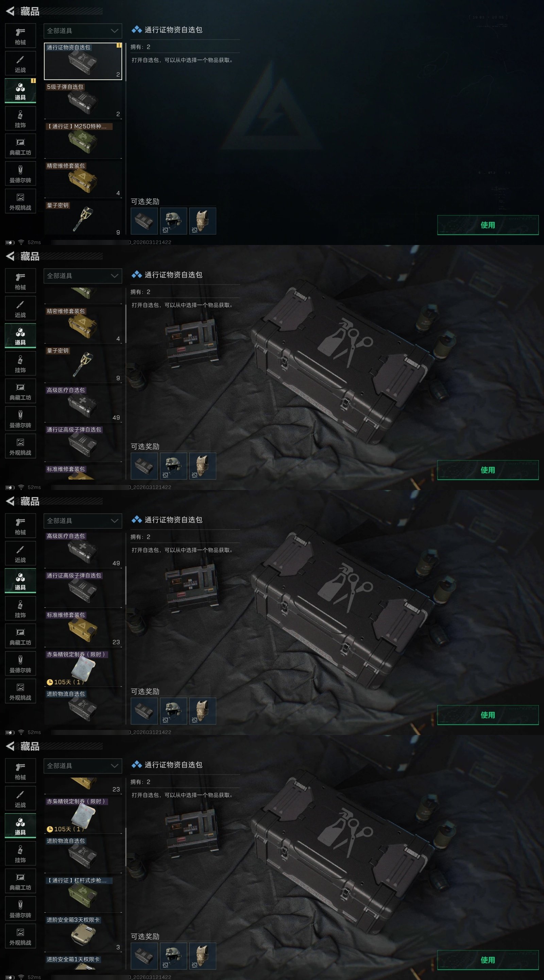Go back via arrow beside 藏品 on logo-background screen

(x=10, y=12)
